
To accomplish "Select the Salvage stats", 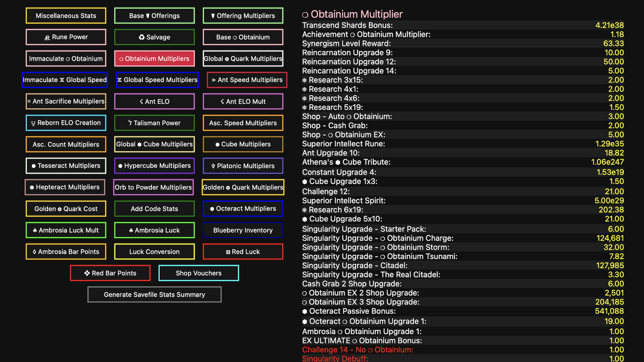I will coord(154,37).
